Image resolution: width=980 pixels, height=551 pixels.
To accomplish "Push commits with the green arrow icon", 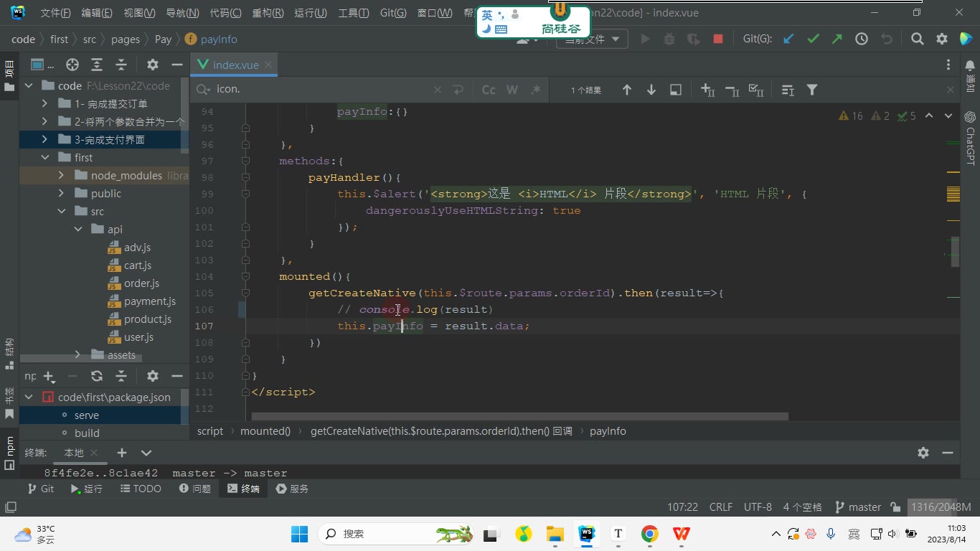I will pos(837,39).
